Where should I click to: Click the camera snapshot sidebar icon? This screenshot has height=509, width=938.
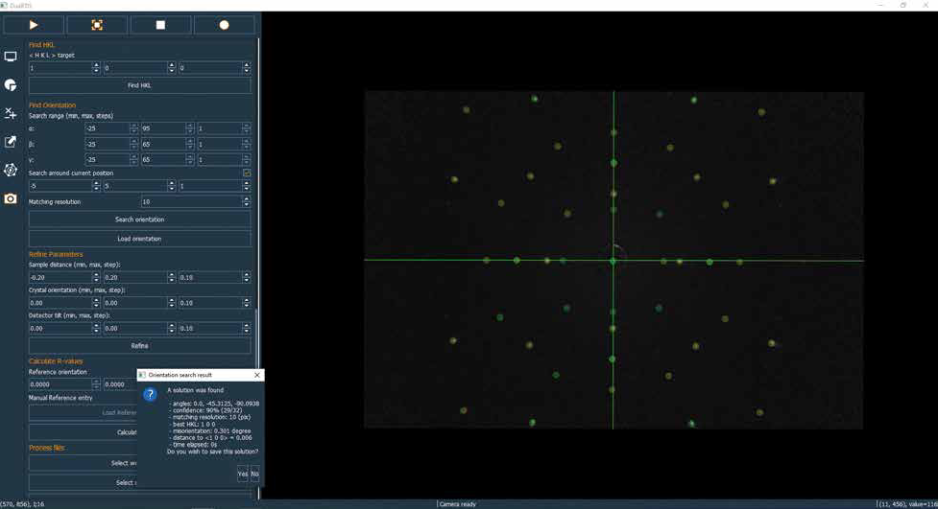pos(11,199)
